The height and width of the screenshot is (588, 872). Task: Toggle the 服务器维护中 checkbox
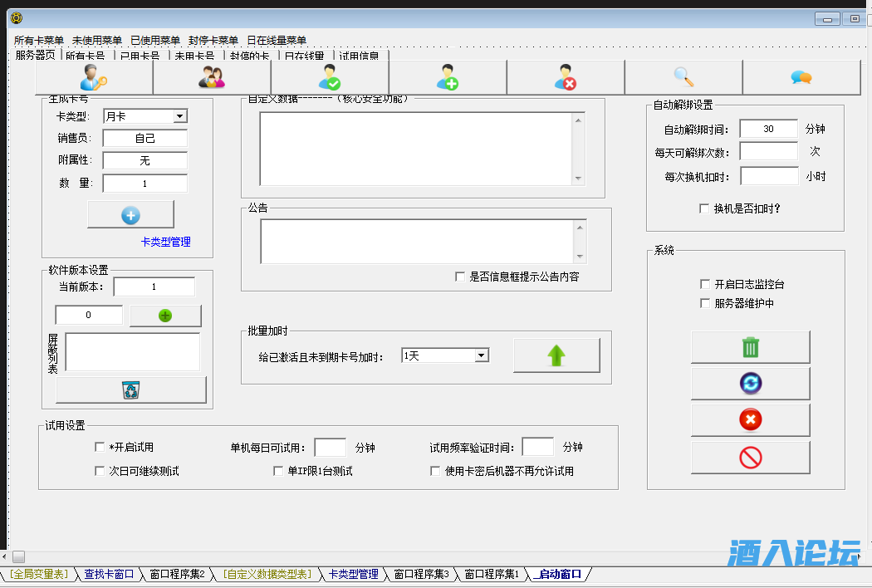click(706, 304)
